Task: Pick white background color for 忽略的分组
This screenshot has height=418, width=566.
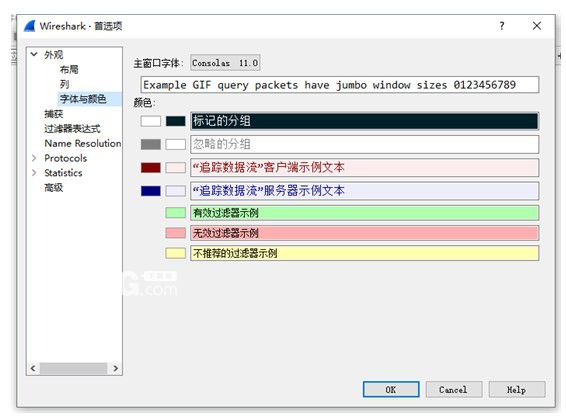Action: tap(176, 144)
